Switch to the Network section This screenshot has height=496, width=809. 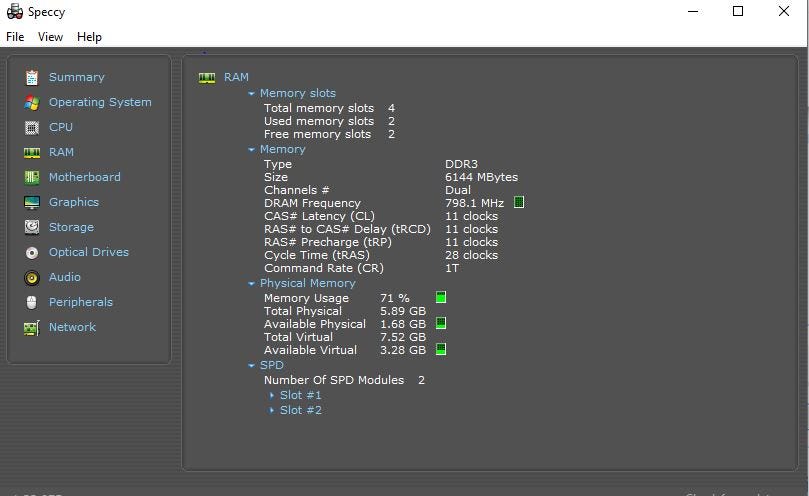72,327
